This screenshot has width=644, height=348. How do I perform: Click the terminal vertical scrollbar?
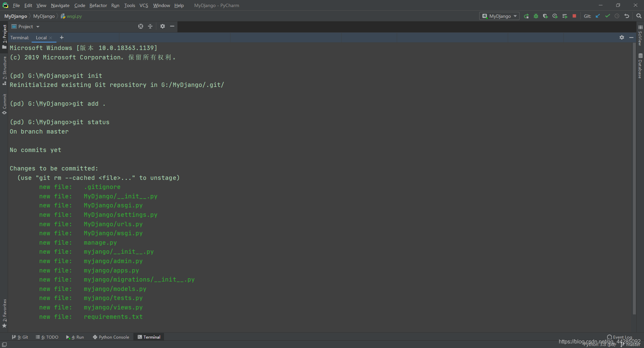pos(634,179)
